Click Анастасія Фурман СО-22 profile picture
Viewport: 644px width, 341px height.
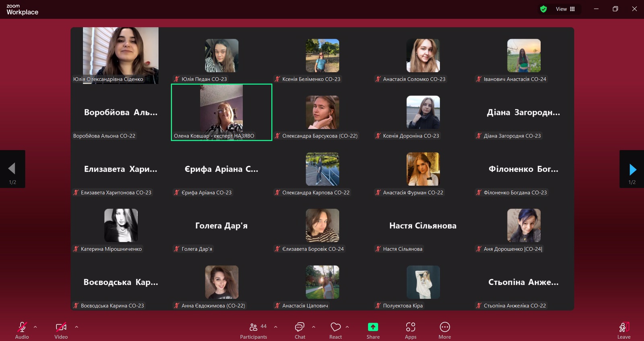(x=423, y=169)
